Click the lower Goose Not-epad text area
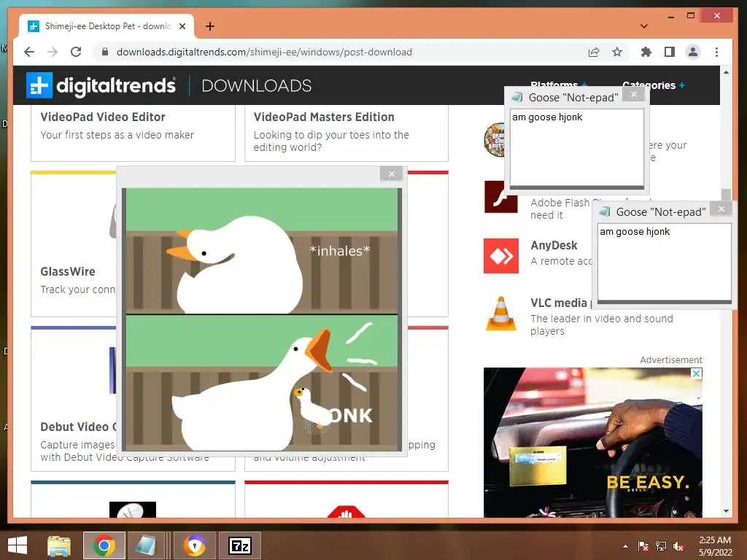747x560 pixels. (665, 262)
